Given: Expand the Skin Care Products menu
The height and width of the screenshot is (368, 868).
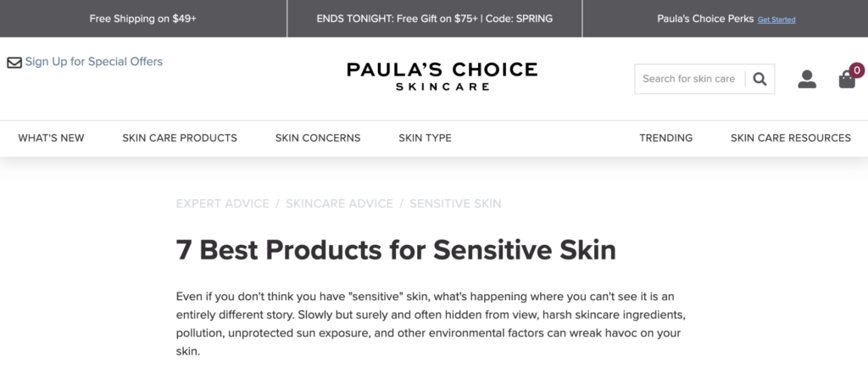Looking at the screenshot, I should click(x=180, y=138).
